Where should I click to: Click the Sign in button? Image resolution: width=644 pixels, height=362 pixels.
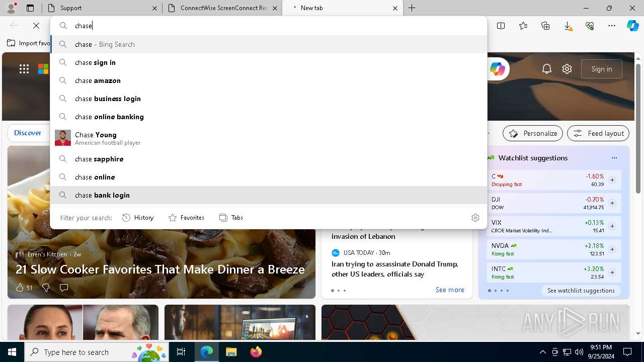point(602,69)
